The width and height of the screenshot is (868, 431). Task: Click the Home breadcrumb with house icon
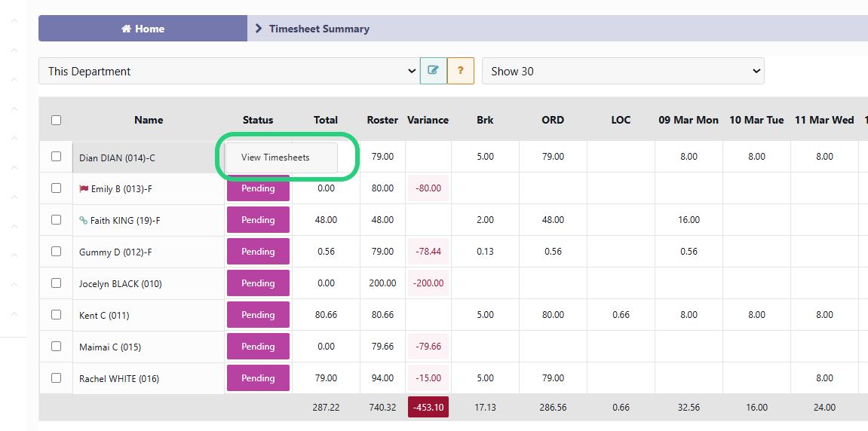click(143, 29)
